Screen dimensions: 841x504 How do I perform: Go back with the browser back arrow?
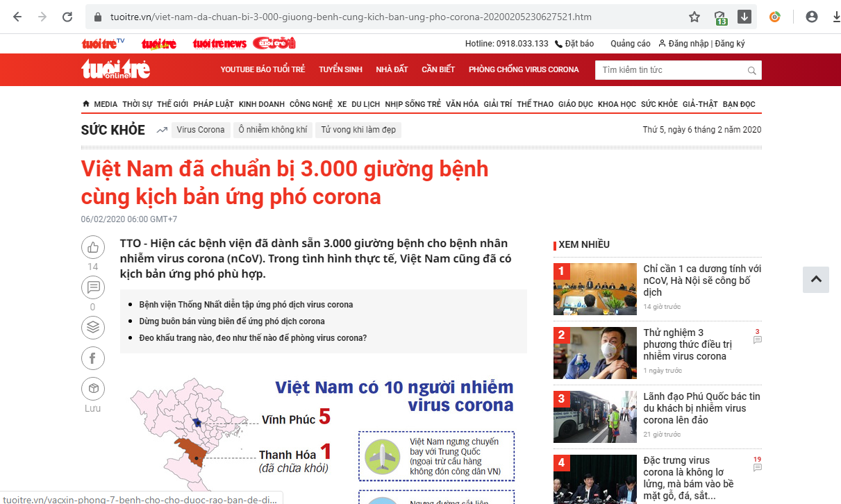pos(17,17)
